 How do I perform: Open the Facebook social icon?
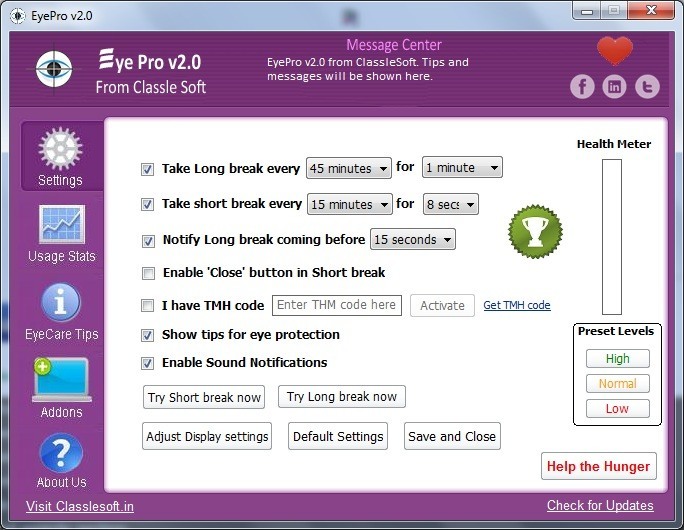tap(582, 87)
